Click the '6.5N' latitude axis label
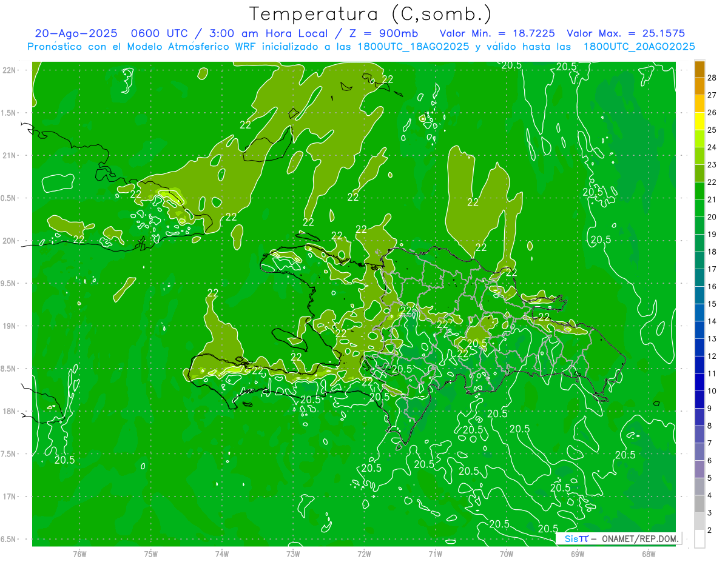The width and height of the screenshot is (728, 562). pos(9,539)
